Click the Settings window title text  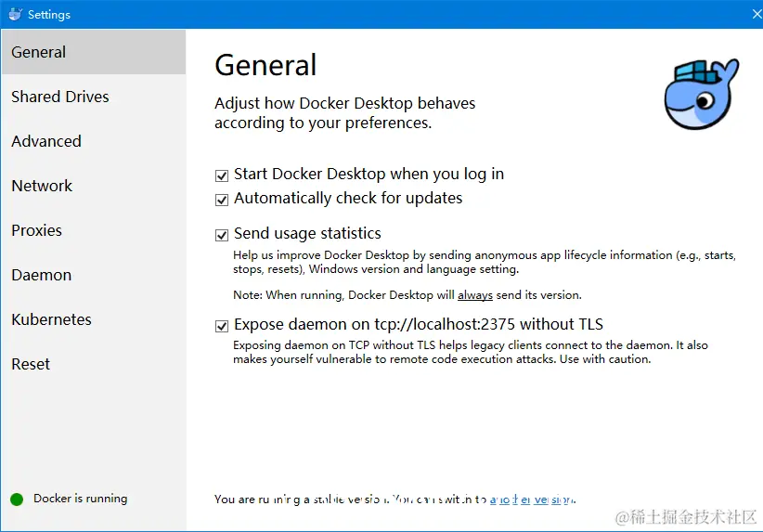point(49,15)
